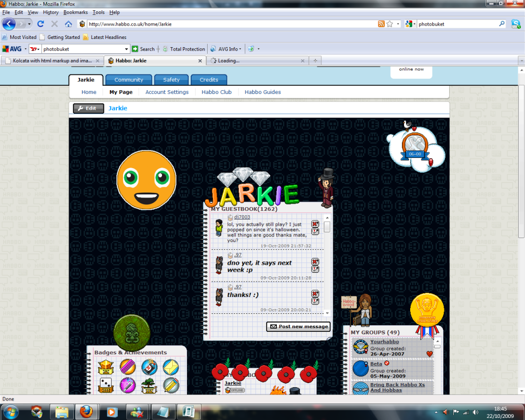Screen dimensions: 525x420
Task: Open the back/forward history dropdown arrow
Action: pyautogui.click(x=30, y=24)
